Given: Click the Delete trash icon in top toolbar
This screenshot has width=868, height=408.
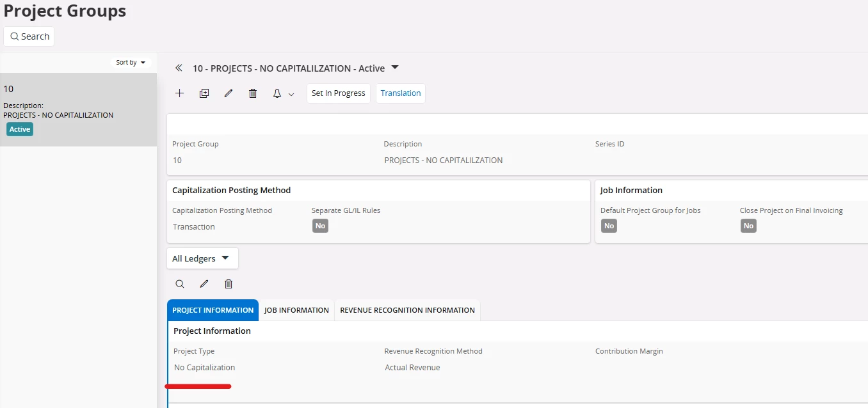Looking at the screenshot, I should 253,93.
